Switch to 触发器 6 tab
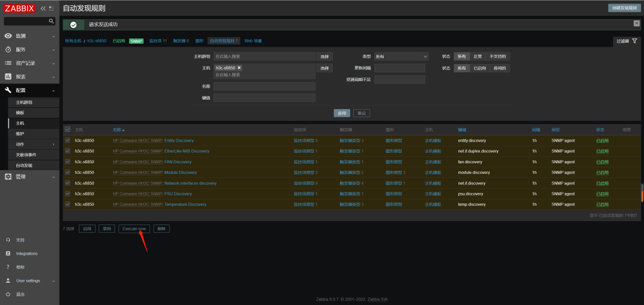The width and height of the screenshot is (644, 305). 181,41
